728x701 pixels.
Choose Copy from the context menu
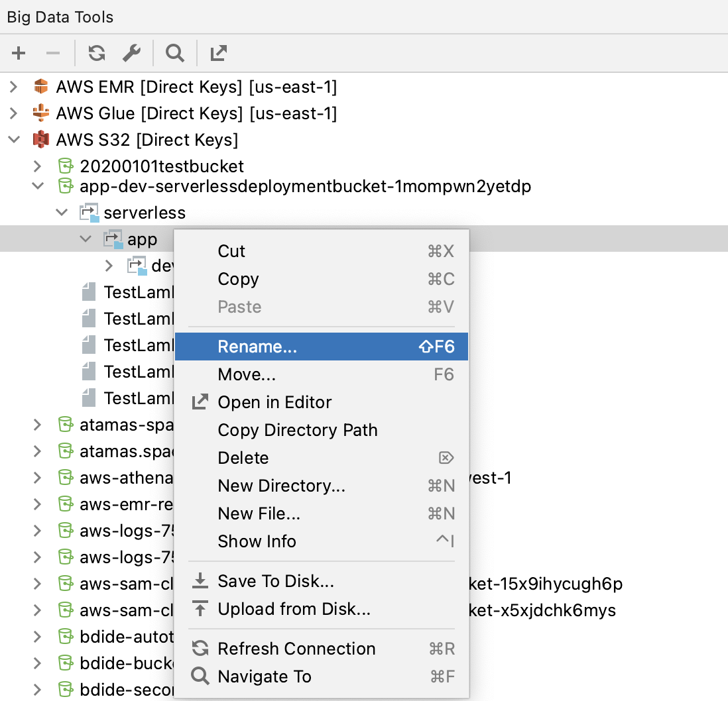click(x=322, y=279)
